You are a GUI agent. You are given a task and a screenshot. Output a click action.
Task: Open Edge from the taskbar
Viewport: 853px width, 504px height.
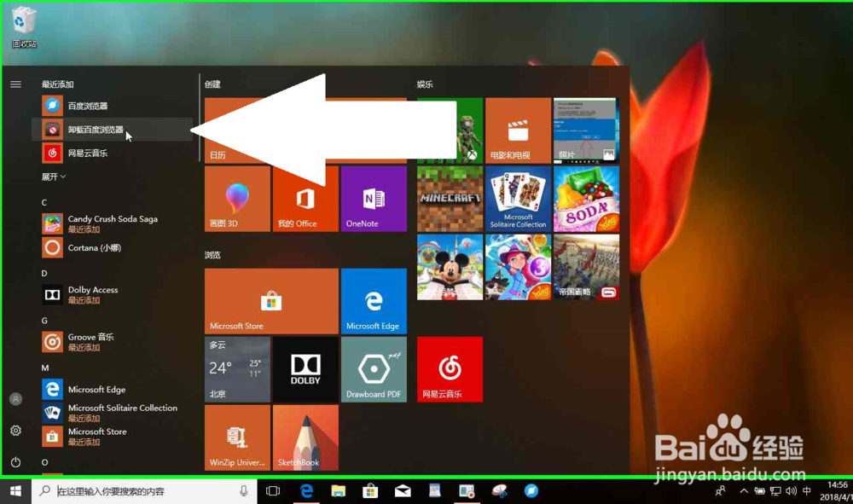point(306,491)
